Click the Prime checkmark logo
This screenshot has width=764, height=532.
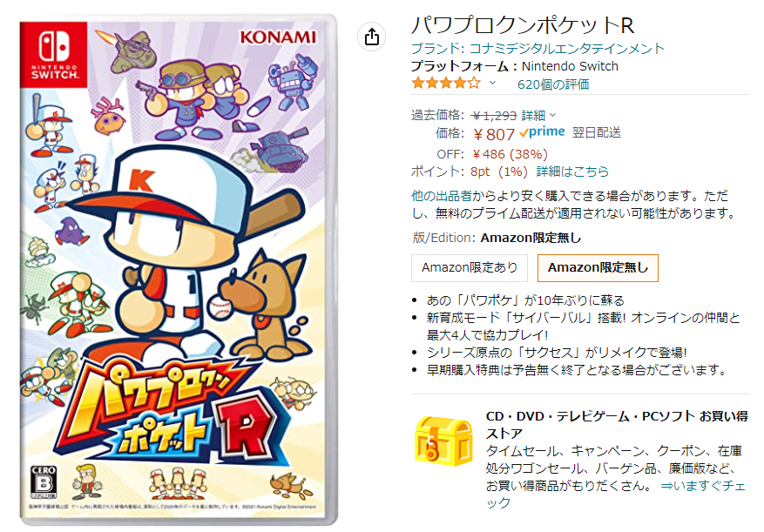(x=542, y=132)
